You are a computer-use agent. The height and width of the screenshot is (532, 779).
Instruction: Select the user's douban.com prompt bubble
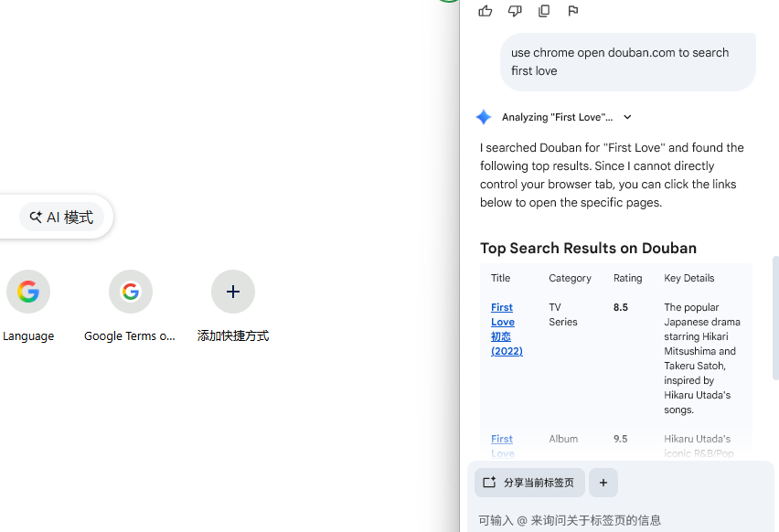[x=627, y=62]
